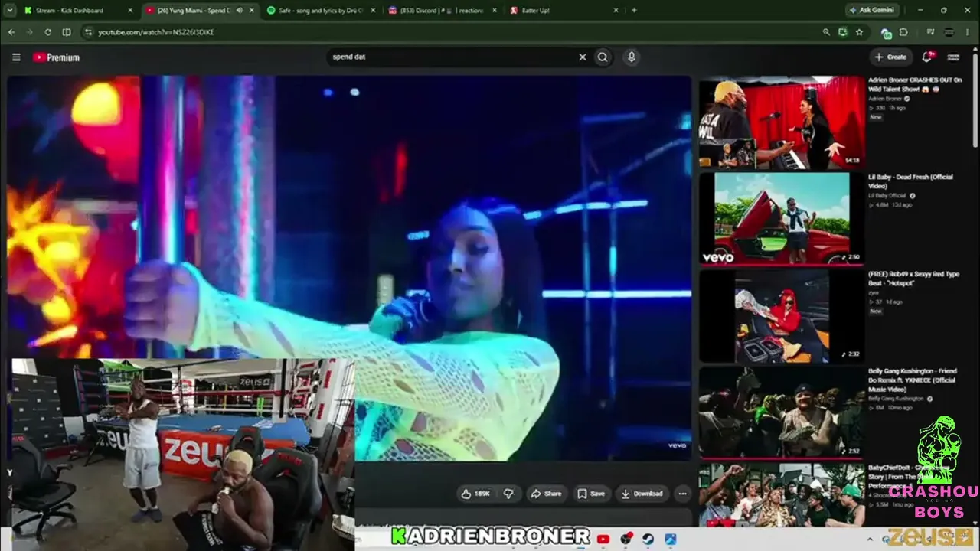Like the video with 189K likes
This screenshot has width=980, height=551.
[475, 494]
